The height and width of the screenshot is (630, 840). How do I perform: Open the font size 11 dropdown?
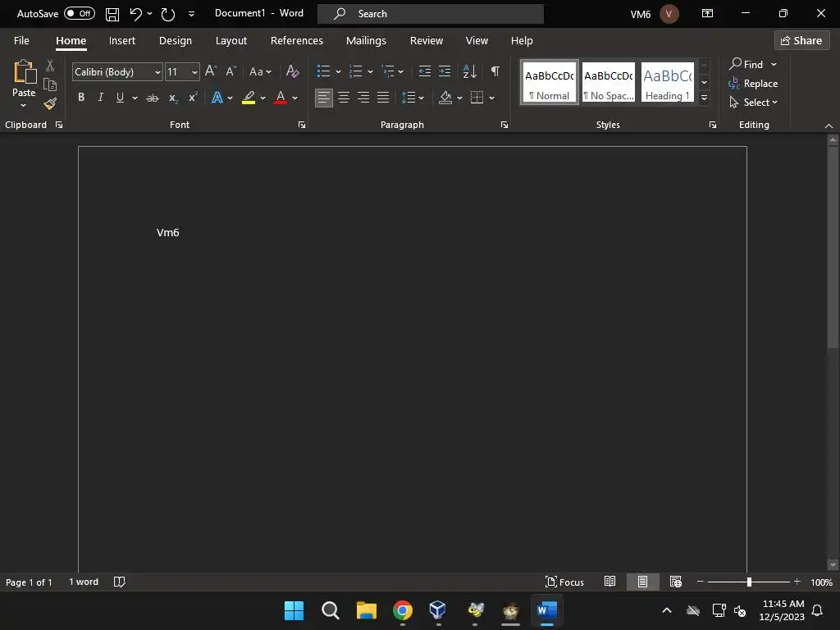point(194,72)
